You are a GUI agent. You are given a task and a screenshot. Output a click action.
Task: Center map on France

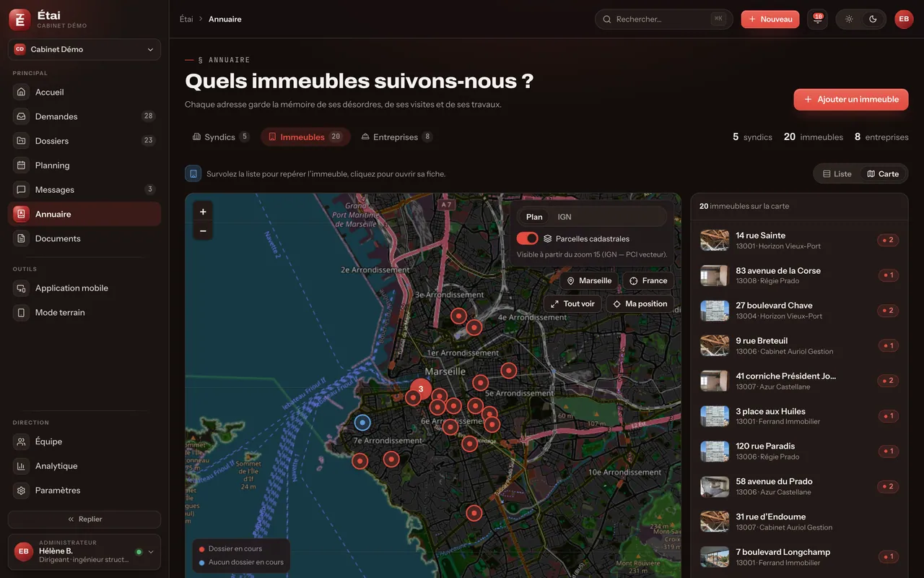click(648, 281)
